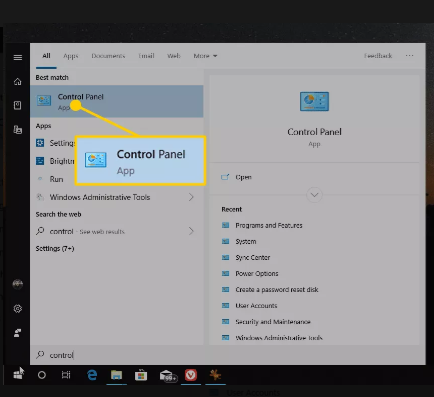Expand the More filter dropdown

pos(205,56)
